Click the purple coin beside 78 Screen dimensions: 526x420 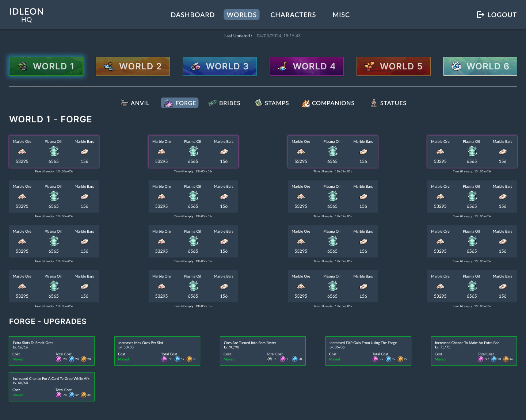click(58, 395)
